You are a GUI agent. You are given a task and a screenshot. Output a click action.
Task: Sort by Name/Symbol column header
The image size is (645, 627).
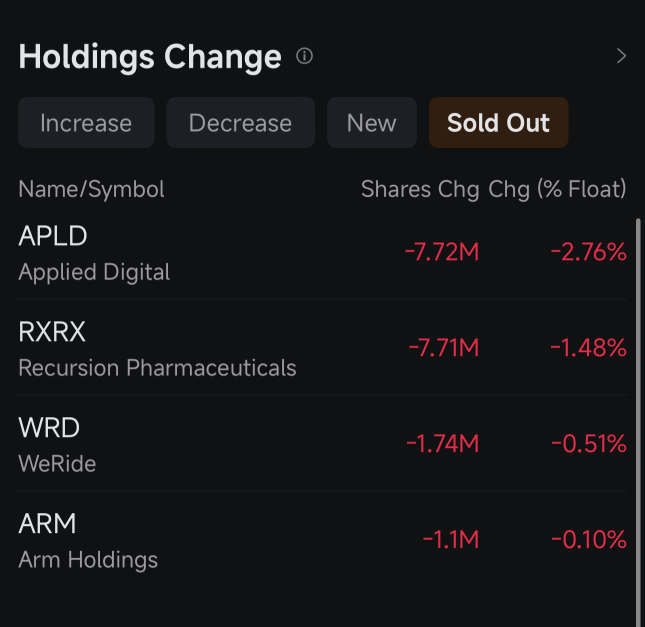pos(91,190)
